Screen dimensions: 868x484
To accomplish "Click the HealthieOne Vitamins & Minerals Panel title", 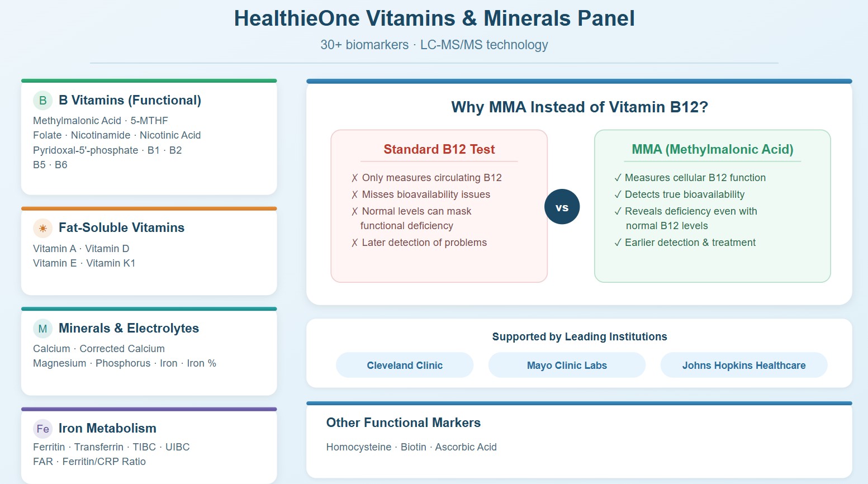I will click(x=434, y=18).
